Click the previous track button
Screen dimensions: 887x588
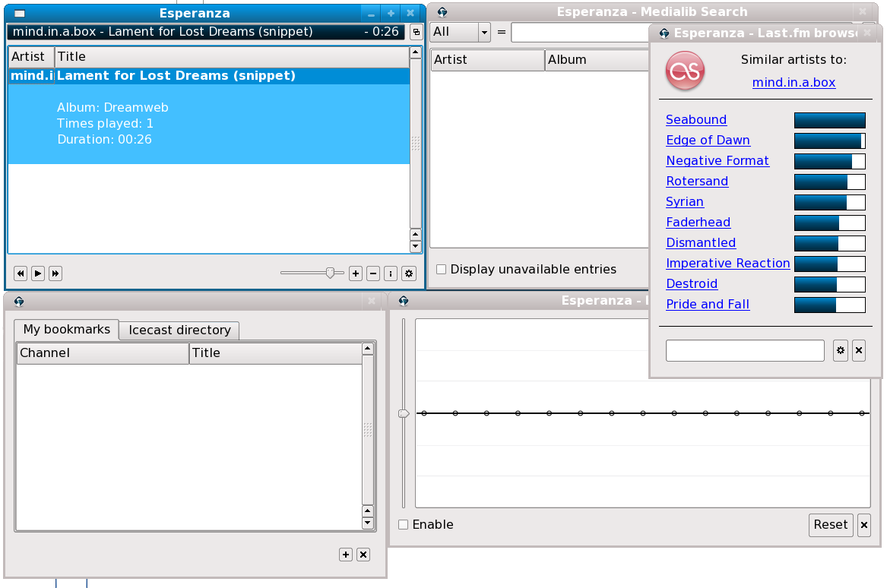tap(21, 273)
